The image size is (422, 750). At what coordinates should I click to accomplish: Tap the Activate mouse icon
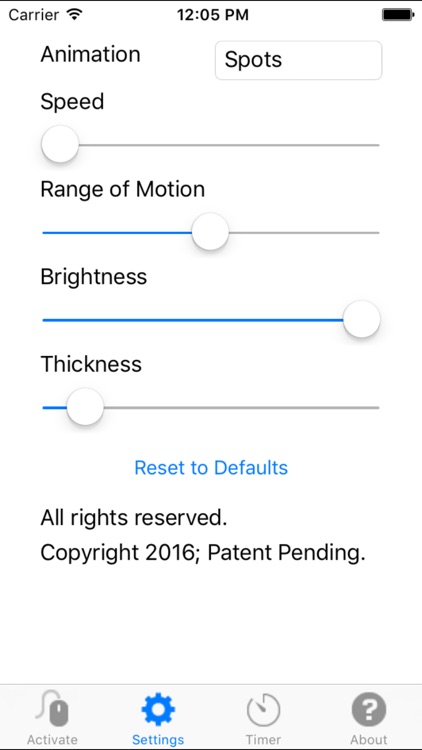pos(52,708)
